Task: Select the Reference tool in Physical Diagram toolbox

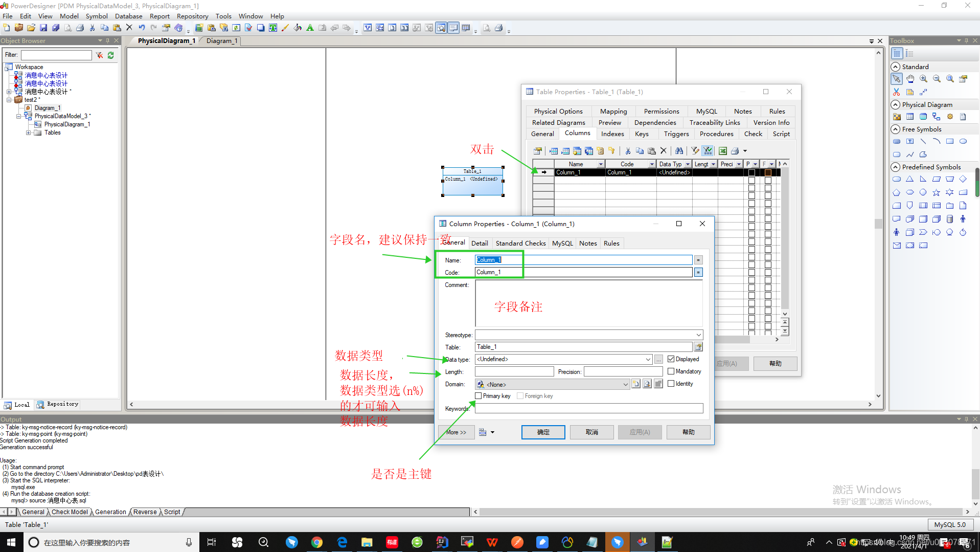Action: 937,117
